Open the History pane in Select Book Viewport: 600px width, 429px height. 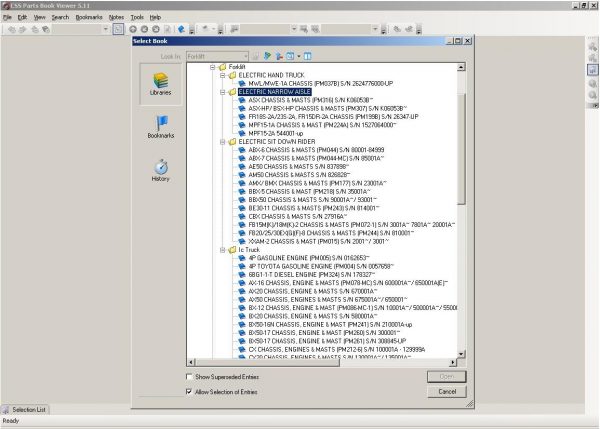pos(160,170)
